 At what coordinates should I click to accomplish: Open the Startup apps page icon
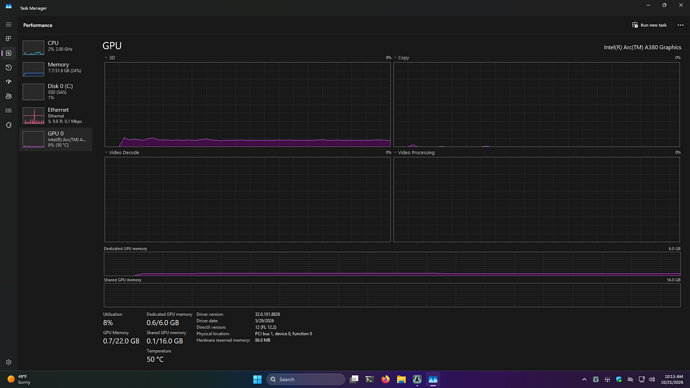8,82
